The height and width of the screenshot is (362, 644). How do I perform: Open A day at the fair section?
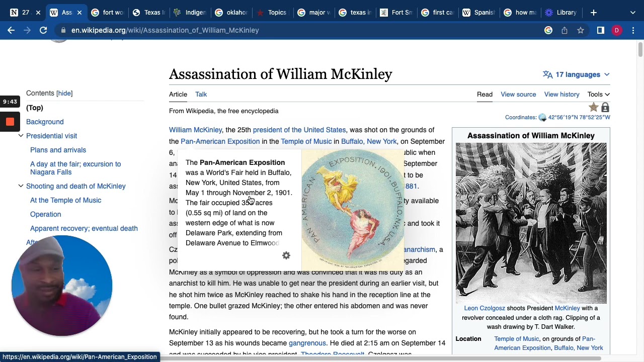pyautogui.click(x=75, y=168)
